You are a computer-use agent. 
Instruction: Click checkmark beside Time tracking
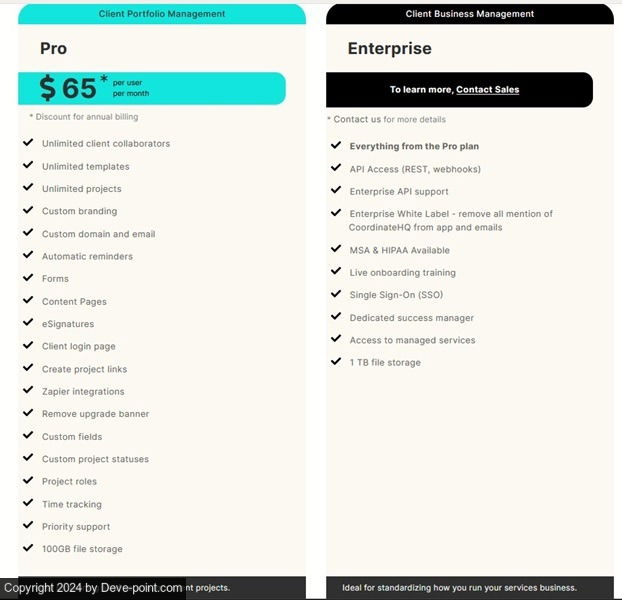click(28, 504)
